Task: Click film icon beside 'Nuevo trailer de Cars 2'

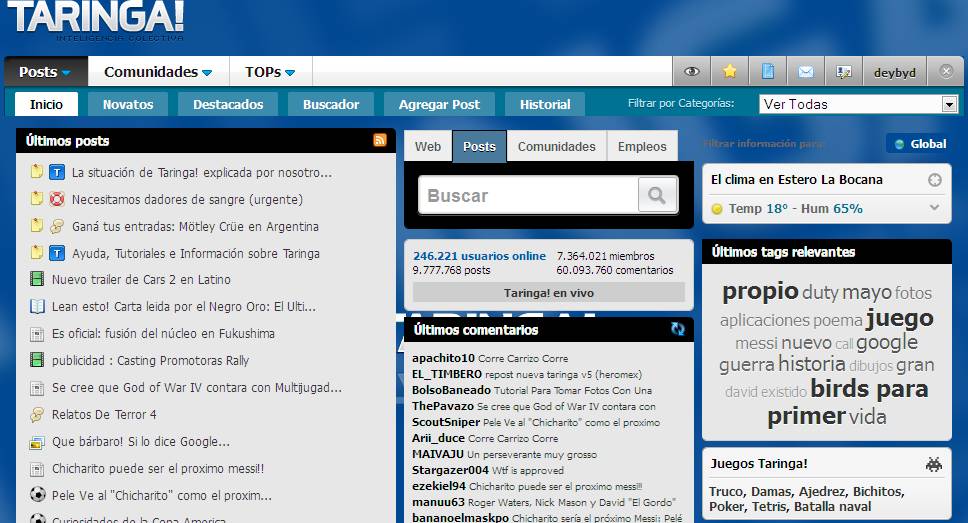Action: (37, 279)
